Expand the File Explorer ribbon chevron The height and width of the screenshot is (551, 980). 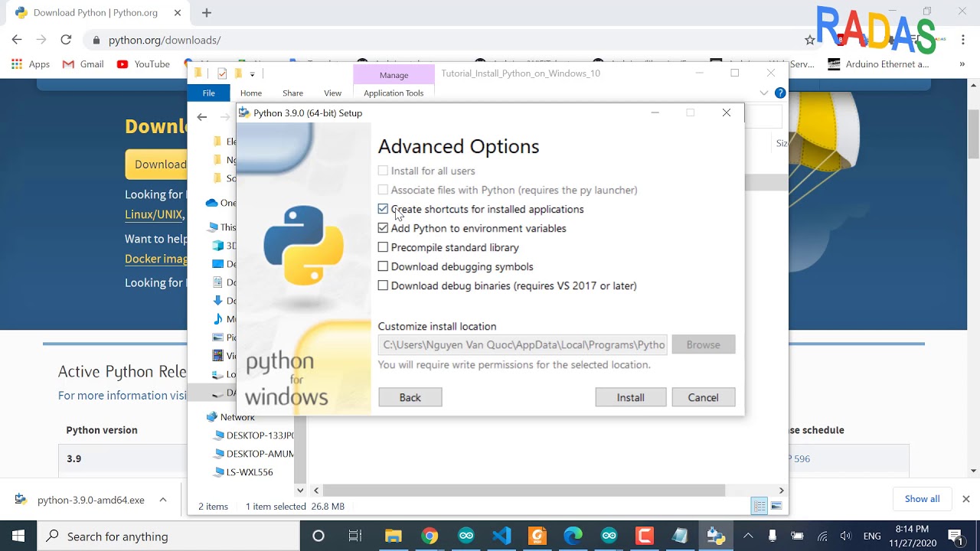[x=764, y=93]
